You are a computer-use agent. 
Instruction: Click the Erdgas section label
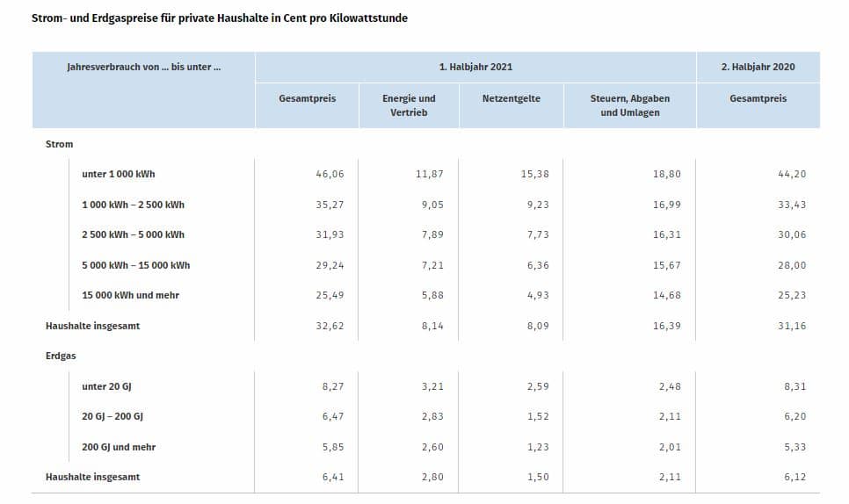[x=61, y=356]
